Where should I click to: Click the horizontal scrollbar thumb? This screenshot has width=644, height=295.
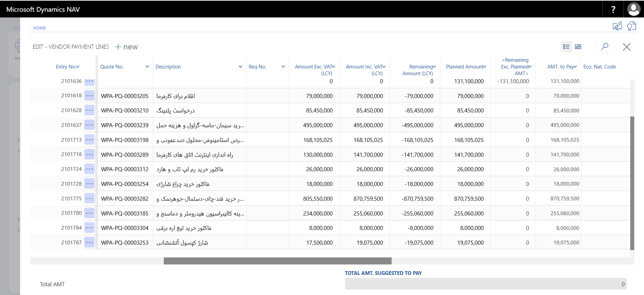coord(278,261)
